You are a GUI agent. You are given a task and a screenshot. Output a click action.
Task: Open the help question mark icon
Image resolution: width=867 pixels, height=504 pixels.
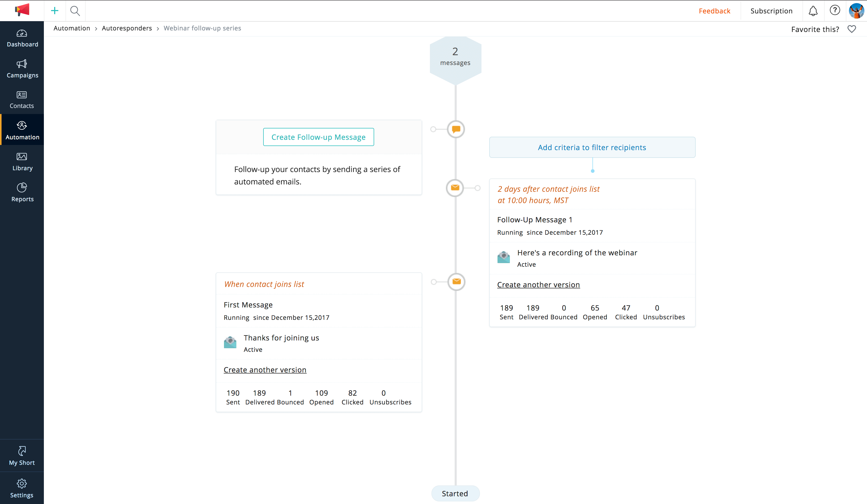pos(835,10)
